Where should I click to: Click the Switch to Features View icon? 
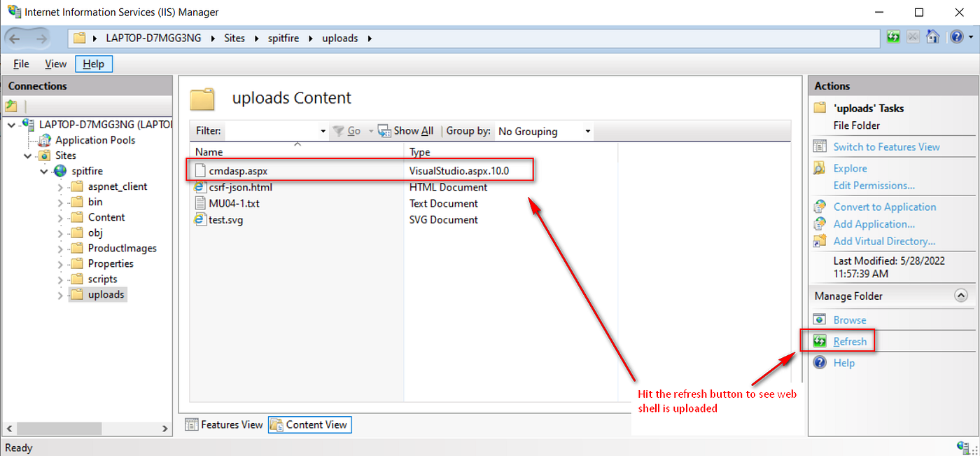[820, 146]
